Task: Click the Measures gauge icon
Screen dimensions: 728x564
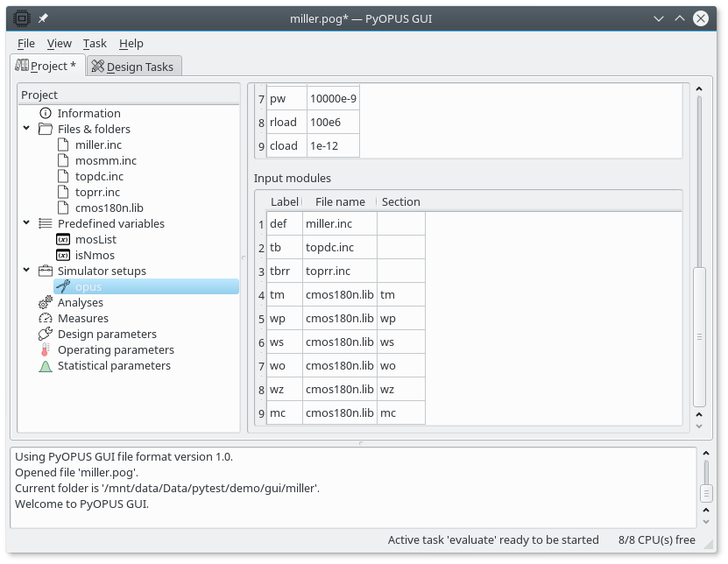Action: [x=46, y=318]
